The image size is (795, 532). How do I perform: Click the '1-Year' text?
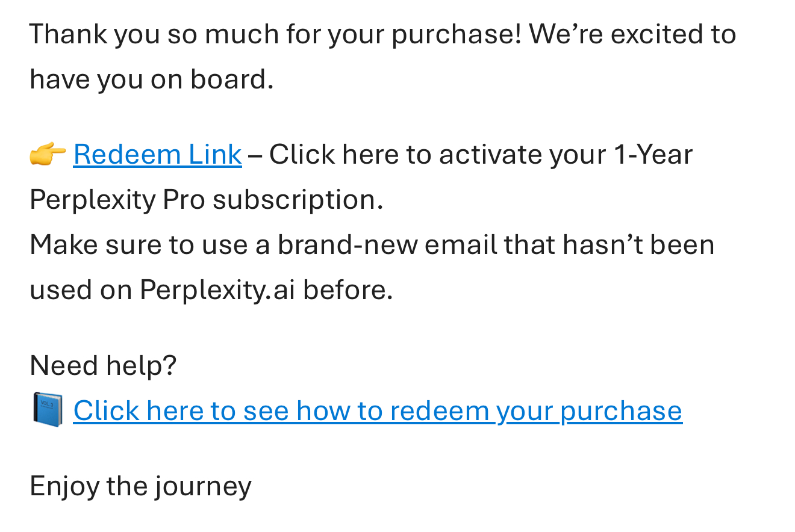coord(653,155)
